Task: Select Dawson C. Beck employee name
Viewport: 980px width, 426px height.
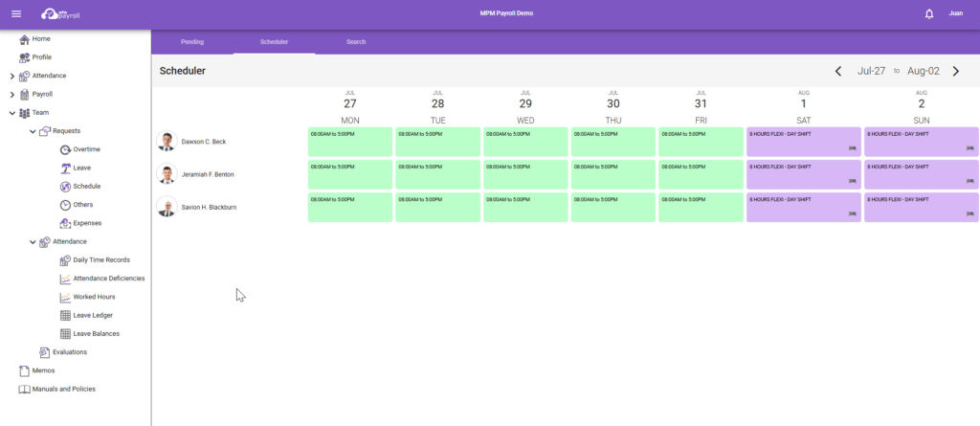Action: point(204,142)
